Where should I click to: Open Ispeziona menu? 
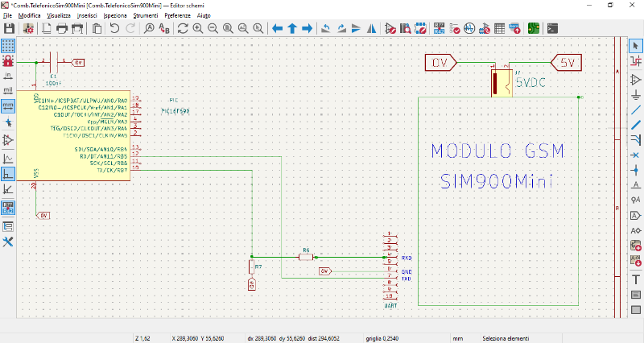[x=115, y=15]
